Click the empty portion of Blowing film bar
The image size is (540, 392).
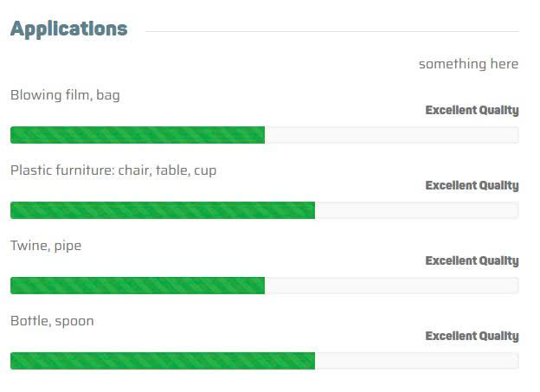[391, 135]
